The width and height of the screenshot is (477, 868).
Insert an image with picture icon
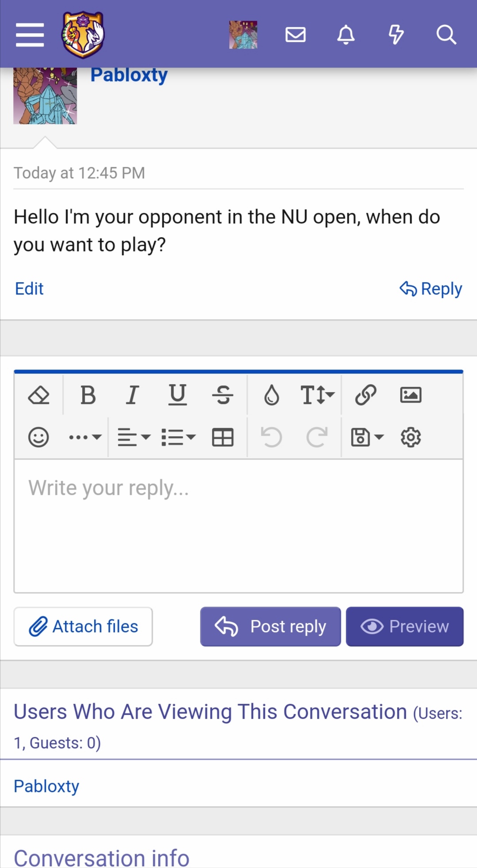click(411, 395)
